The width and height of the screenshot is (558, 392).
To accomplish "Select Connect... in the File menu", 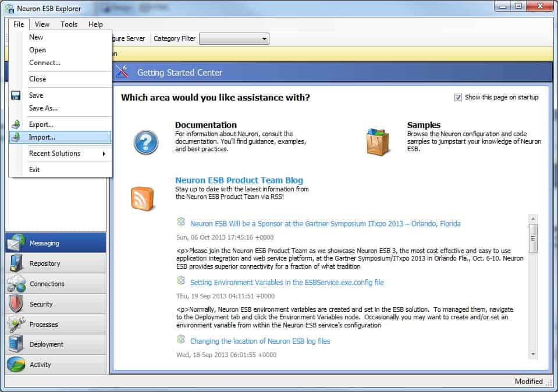I will coord(60,63).
